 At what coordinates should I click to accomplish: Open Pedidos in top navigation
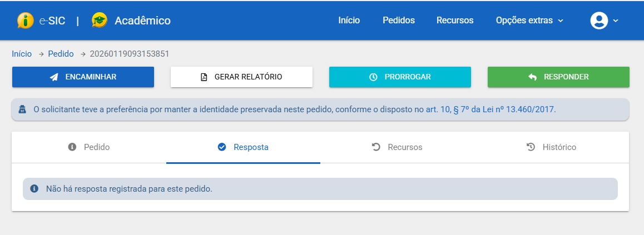click(399, 21)
